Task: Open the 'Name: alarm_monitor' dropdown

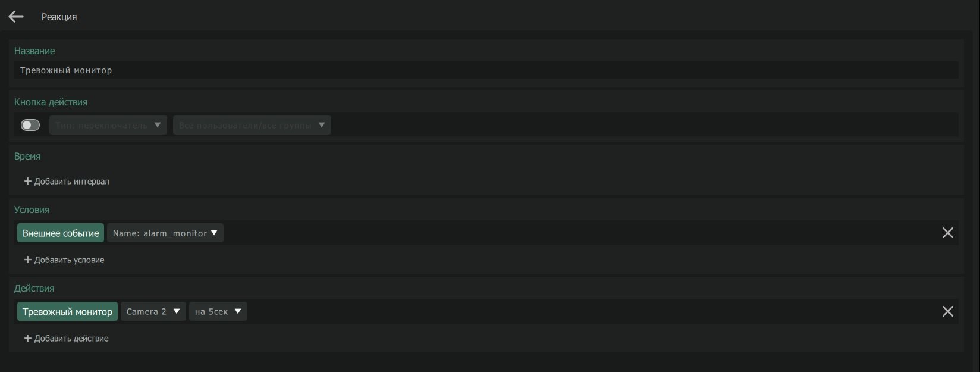Action: (165, 233)
